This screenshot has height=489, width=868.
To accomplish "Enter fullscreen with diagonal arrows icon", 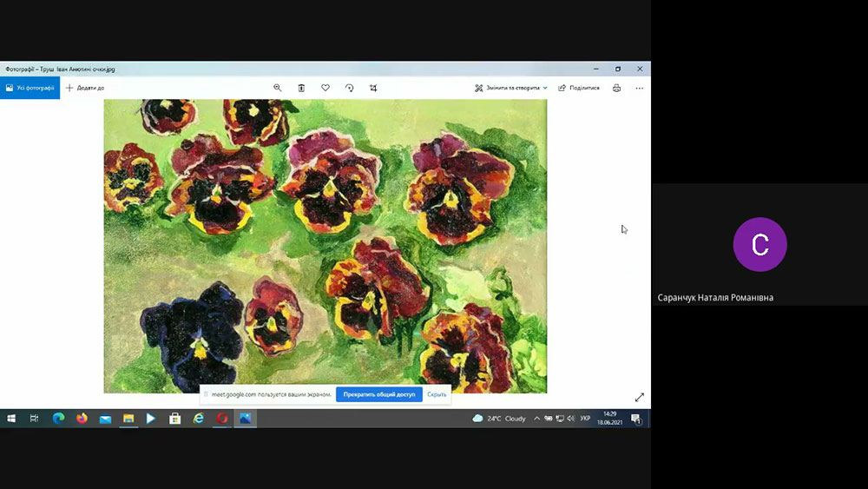I will coord(640,397).
